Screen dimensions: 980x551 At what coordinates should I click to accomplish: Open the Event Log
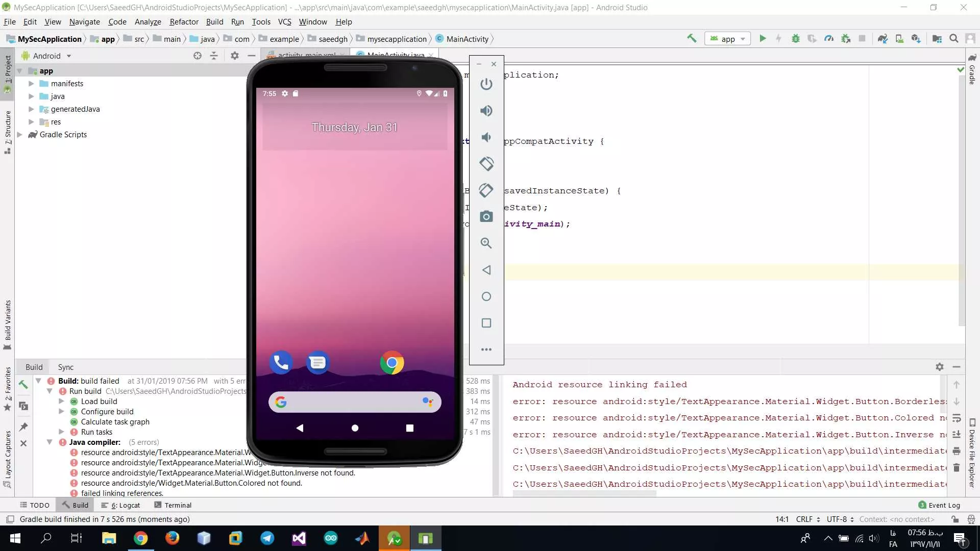[x=939, y=506]
